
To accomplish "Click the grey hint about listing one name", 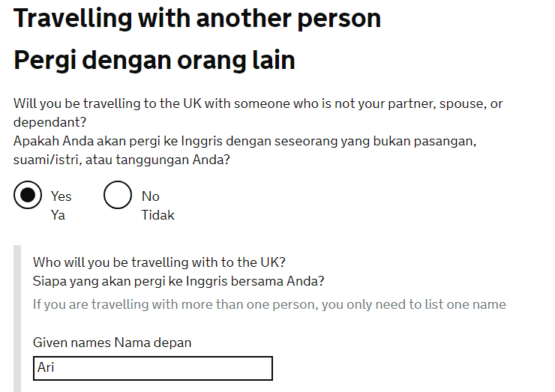I will [269, 304].
